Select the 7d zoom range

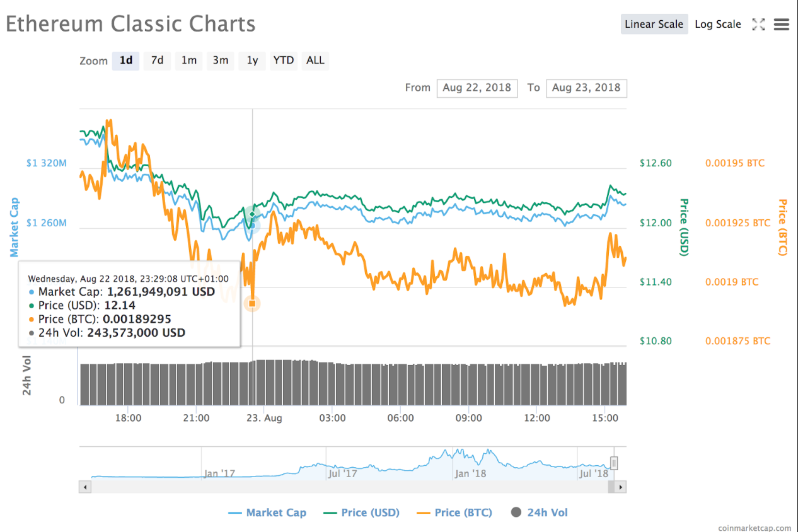(158, 61)
